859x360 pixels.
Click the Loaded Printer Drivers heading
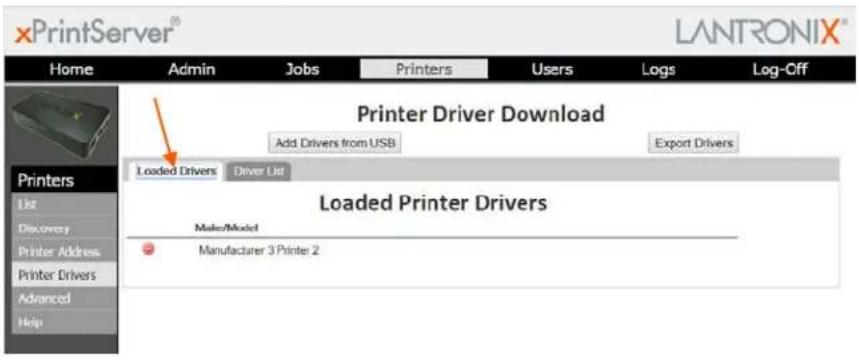point(433,203)
